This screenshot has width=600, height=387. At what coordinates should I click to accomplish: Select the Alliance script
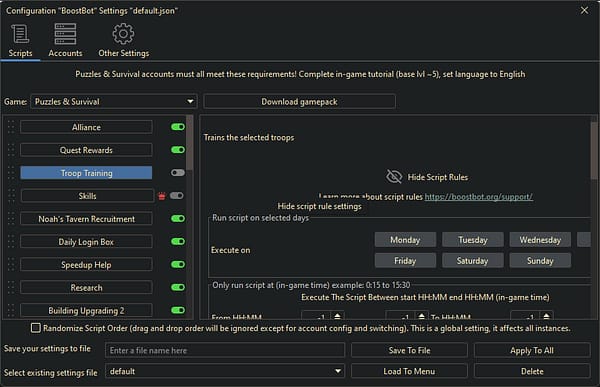click(x=86, y=127)
